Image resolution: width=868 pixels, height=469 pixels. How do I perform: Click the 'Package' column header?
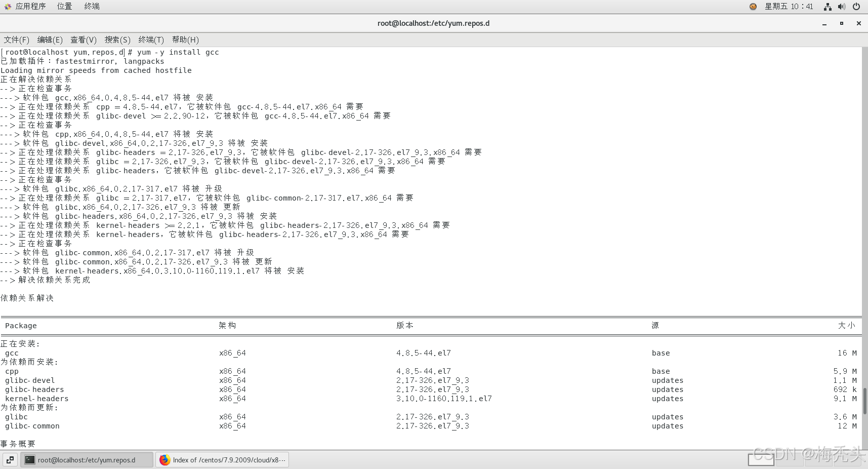click(x=21, y=326)
